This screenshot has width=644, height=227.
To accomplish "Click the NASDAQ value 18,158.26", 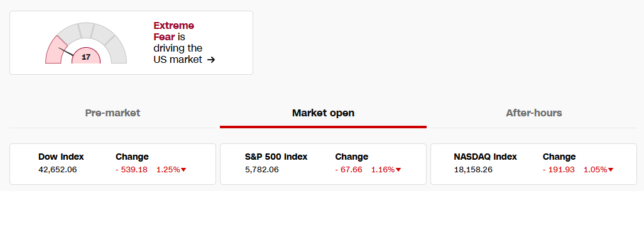I will [x=473, y=169].
